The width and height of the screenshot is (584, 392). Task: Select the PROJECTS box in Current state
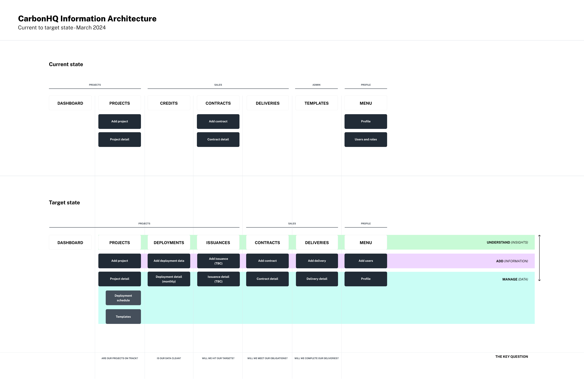coord(120,103)
